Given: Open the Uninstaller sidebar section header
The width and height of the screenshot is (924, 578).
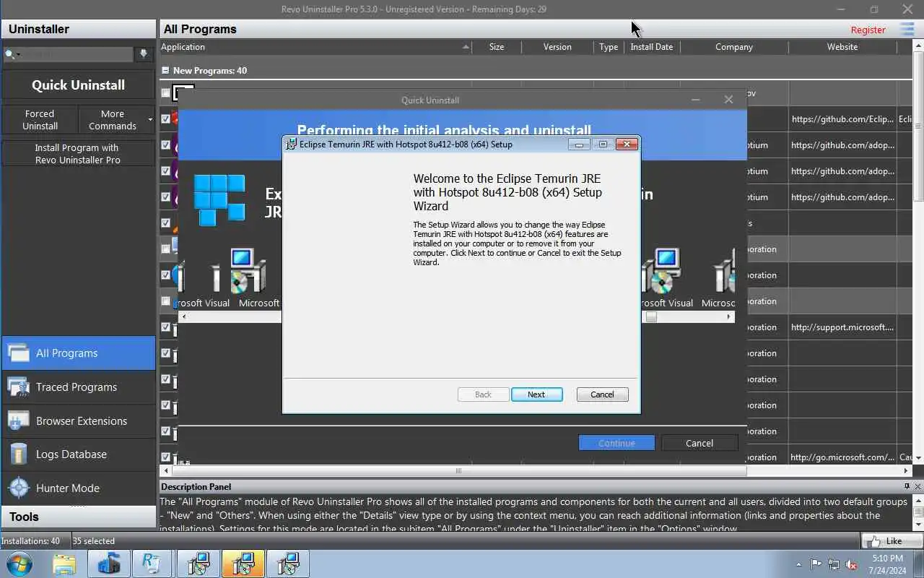Looking at the screenshot, I should [x=78, y=29].
